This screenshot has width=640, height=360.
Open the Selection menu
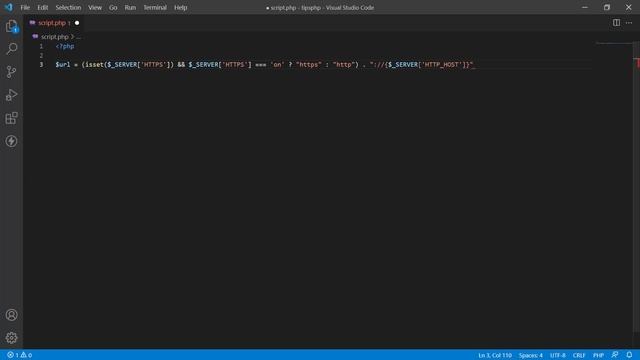[68, 7]
